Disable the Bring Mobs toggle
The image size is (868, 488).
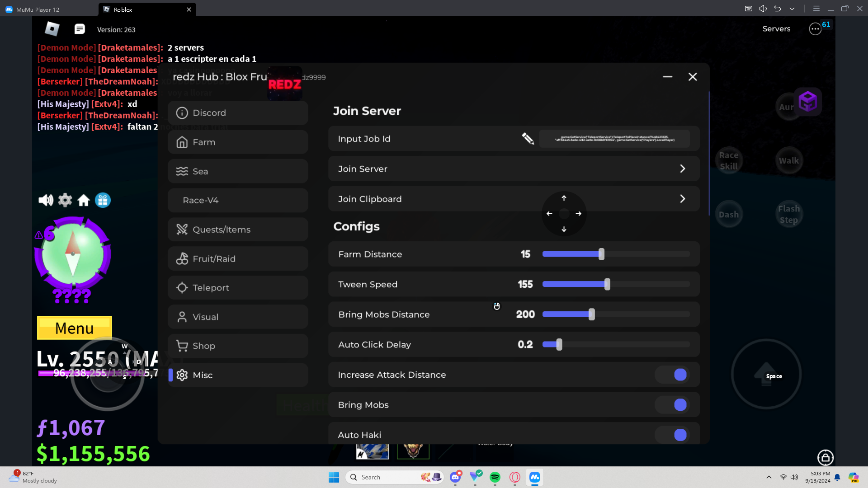pyautogui.click(x=672, y=405)
